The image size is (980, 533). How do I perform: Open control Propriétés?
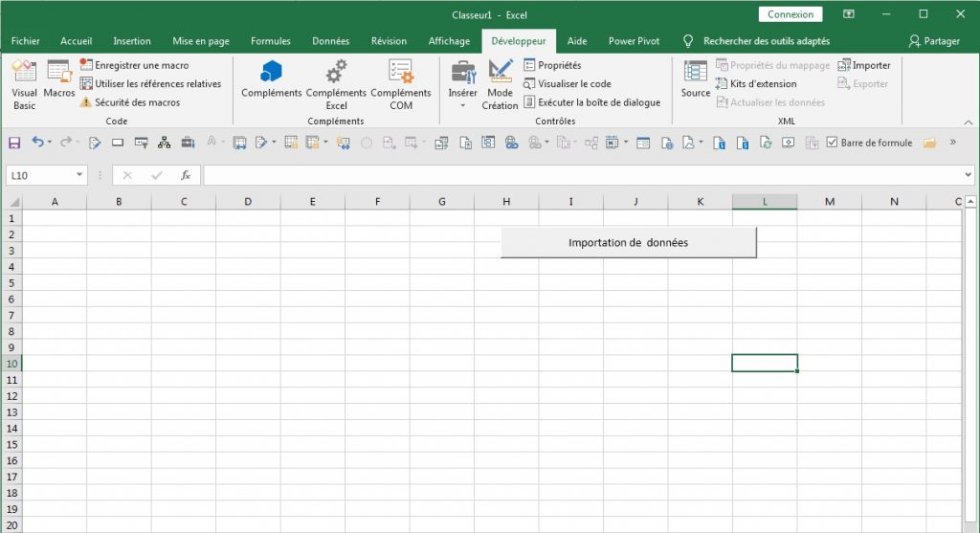coord(552,65)
